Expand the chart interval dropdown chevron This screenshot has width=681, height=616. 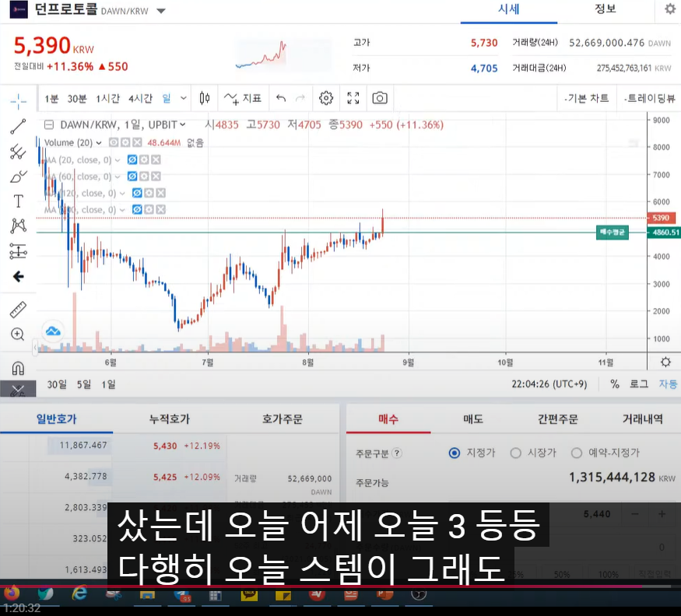pos(184,99)
